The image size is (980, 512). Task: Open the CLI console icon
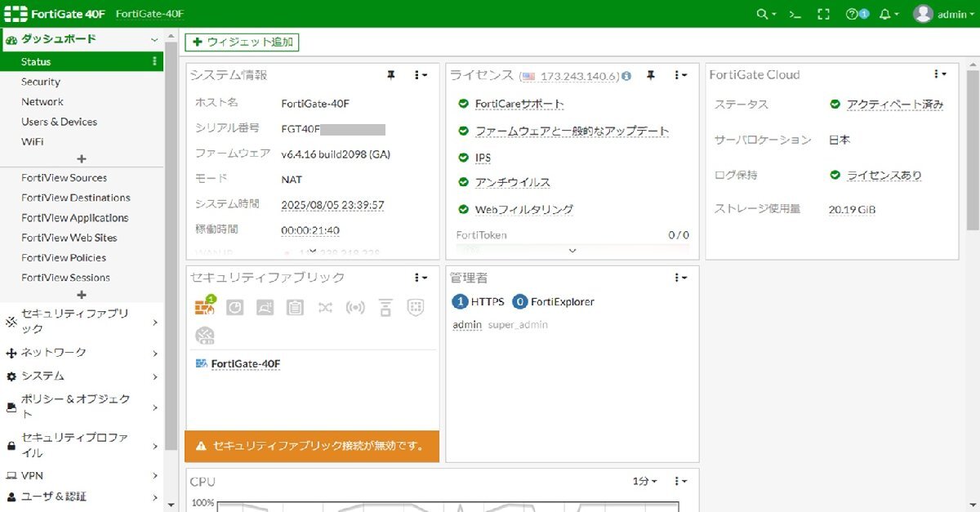click(x=794, y=14)
